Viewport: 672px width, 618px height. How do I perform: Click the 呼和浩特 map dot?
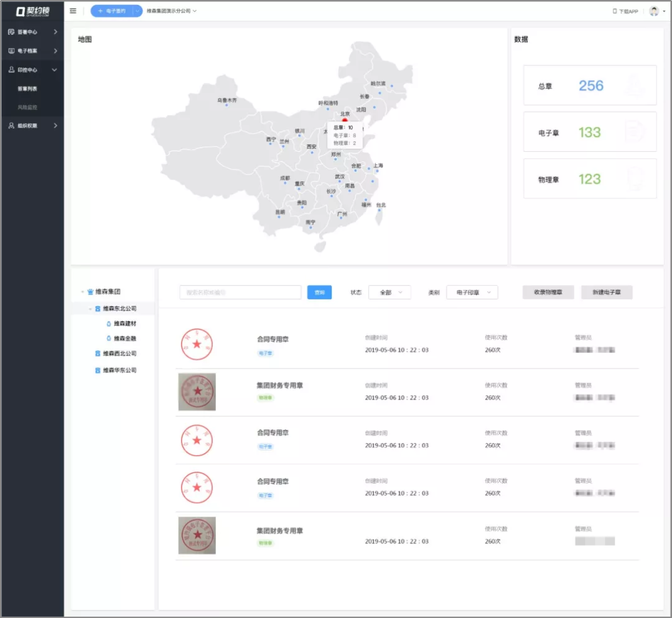click(x=328, y=109)
